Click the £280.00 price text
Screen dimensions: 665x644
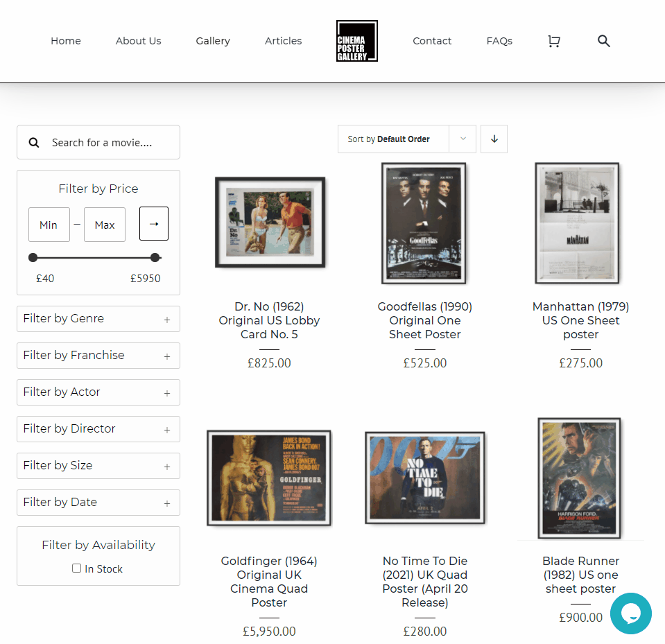[x=425, y=632]
